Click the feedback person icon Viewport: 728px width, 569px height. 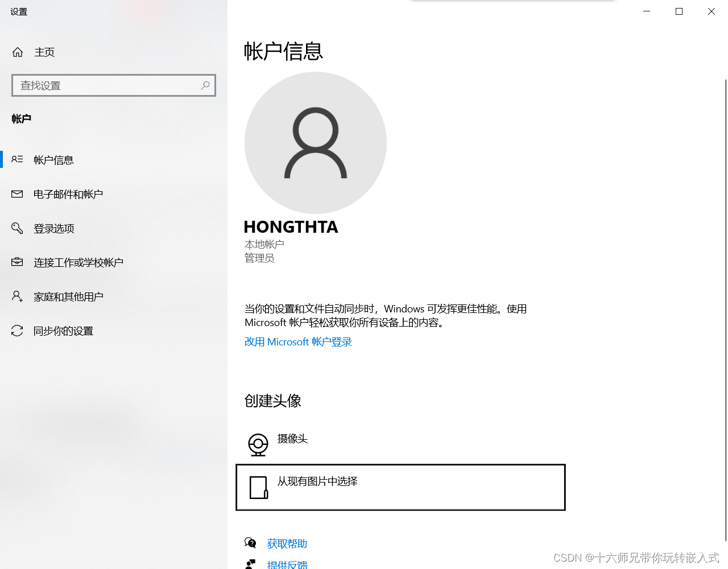[250, 564]
